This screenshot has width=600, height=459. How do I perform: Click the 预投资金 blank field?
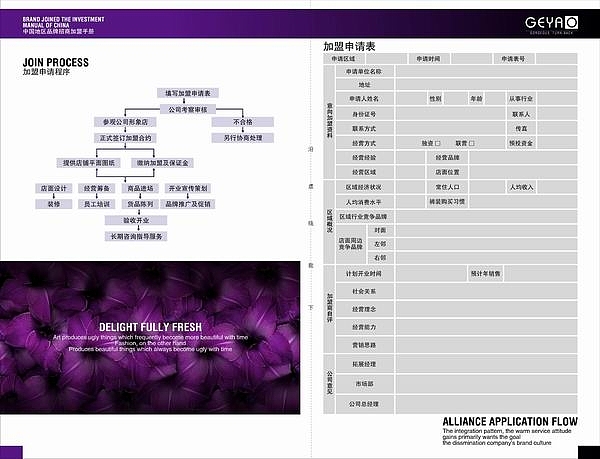pyautogui.click(x=557, y=143)
